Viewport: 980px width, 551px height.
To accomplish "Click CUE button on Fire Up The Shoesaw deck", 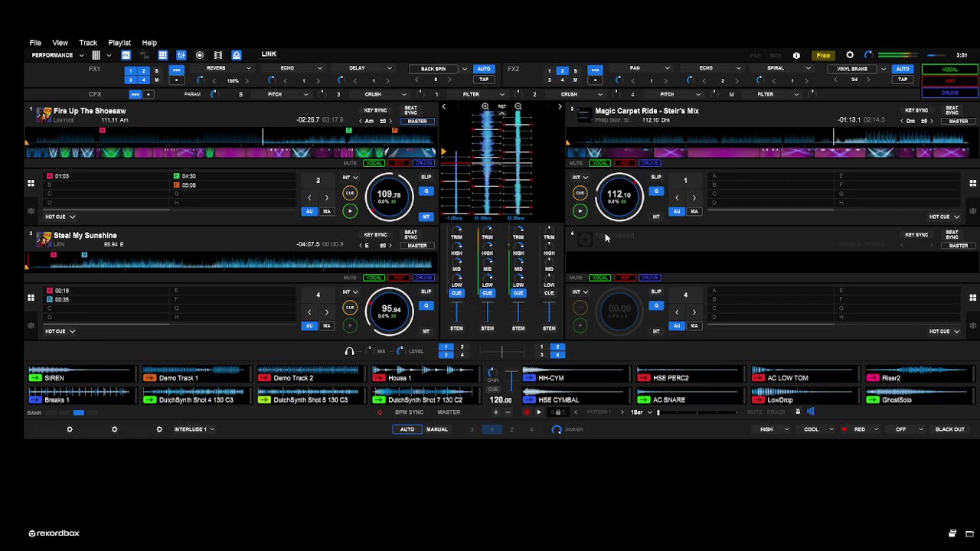I will pos(350,194).
